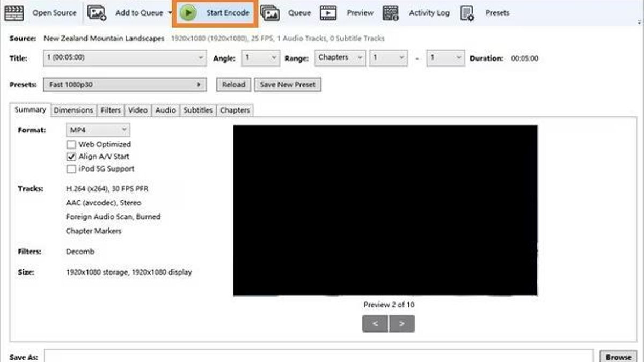Click the green Start Encode play icon

tap(188, 13)
